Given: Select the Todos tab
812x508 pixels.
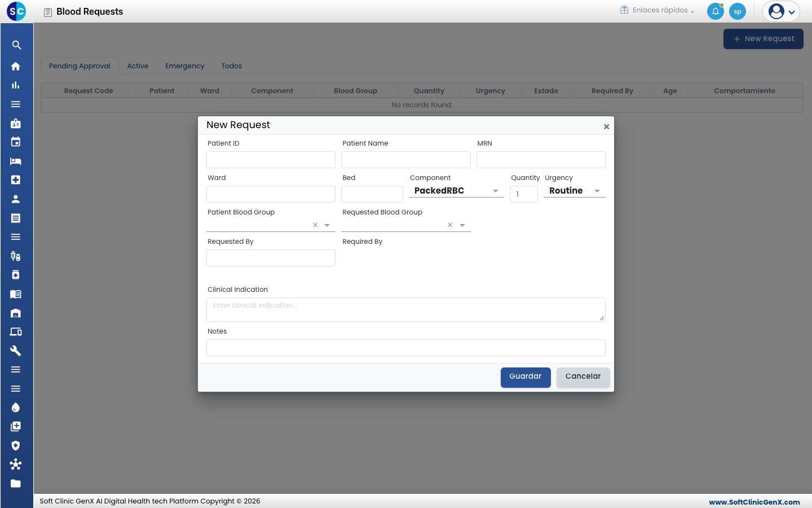Looking at the screenshot, I should [232, 66].
